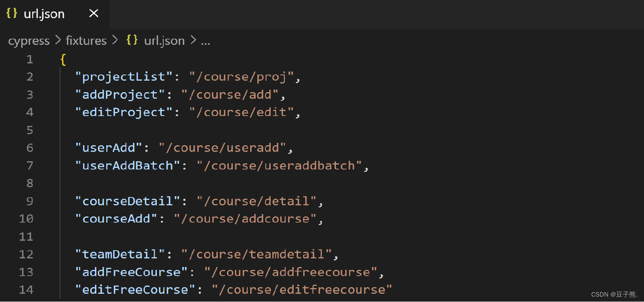
Task: Click the "courseDetail" key
Action: (128, 201)
